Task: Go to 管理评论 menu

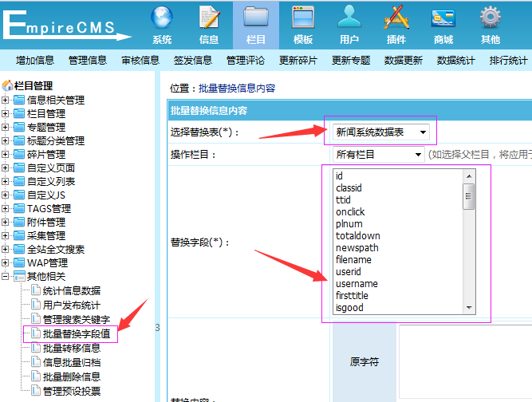Action: 246,61
